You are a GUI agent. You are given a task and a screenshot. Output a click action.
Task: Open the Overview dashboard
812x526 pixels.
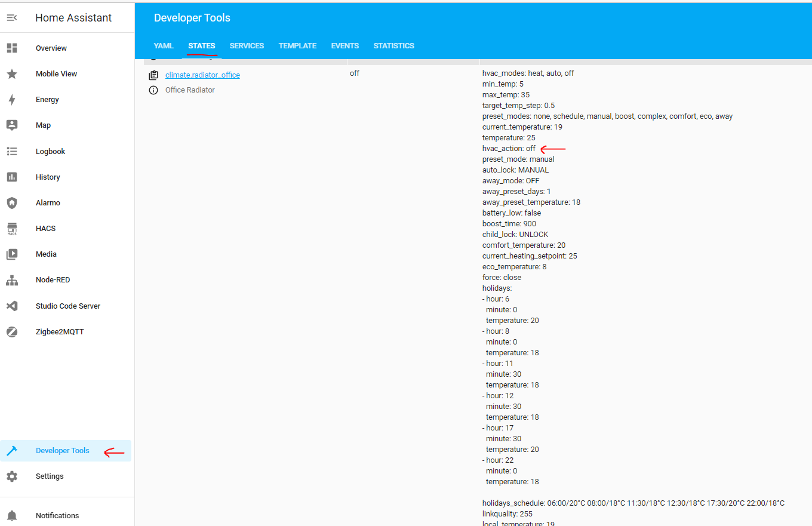click(x=51, y=48)
